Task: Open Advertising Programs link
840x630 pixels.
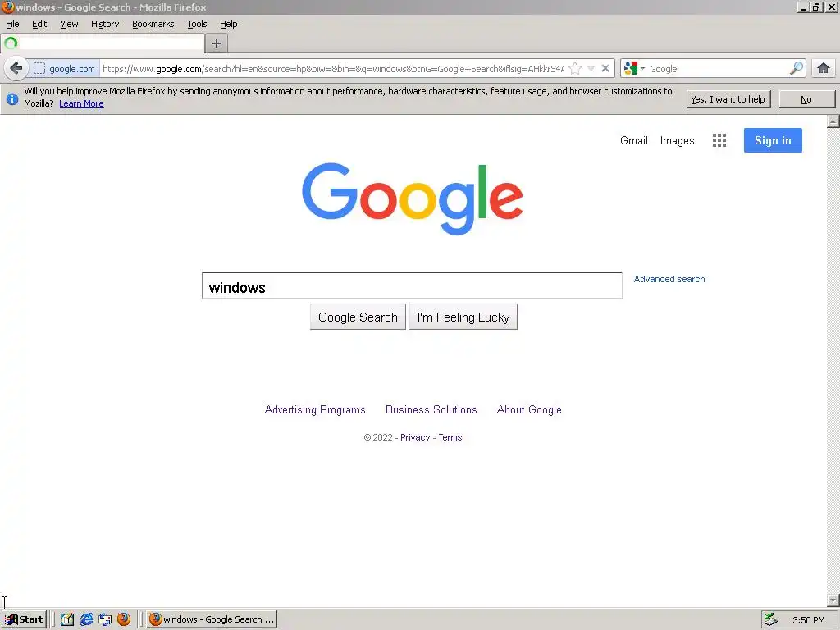Action: 315,410
